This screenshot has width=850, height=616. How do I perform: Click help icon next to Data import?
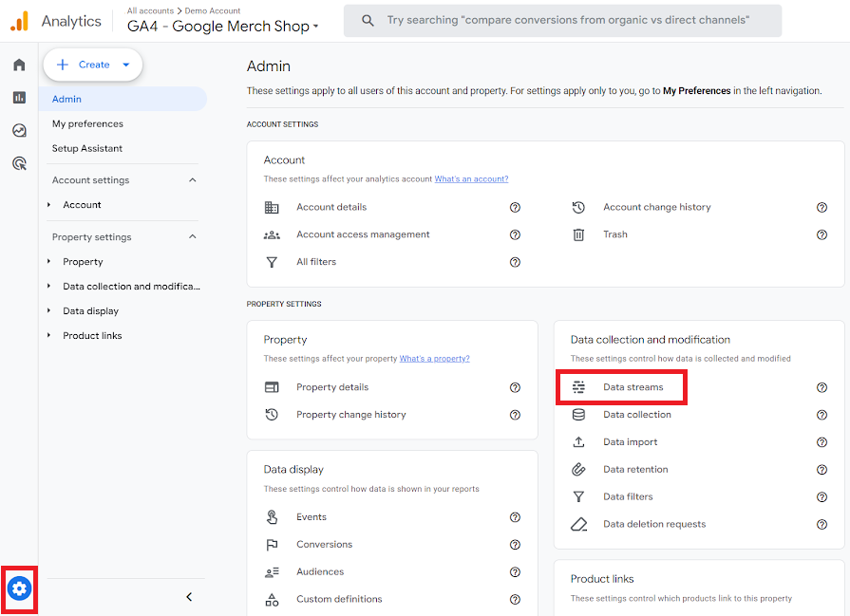[822, 442]
